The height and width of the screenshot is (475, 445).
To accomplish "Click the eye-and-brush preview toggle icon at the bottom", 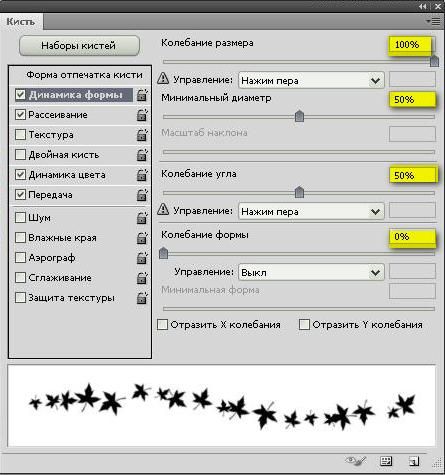I will tap(356, 461).
